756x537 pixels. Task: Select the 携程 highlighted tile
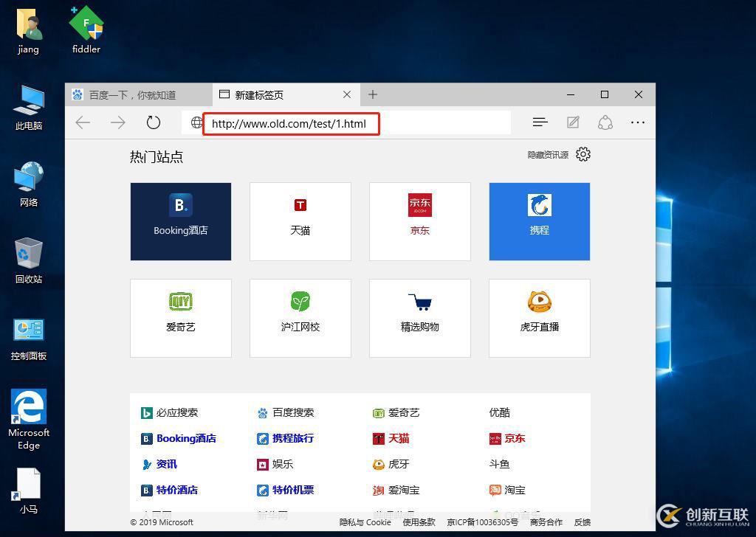(539, 221)
